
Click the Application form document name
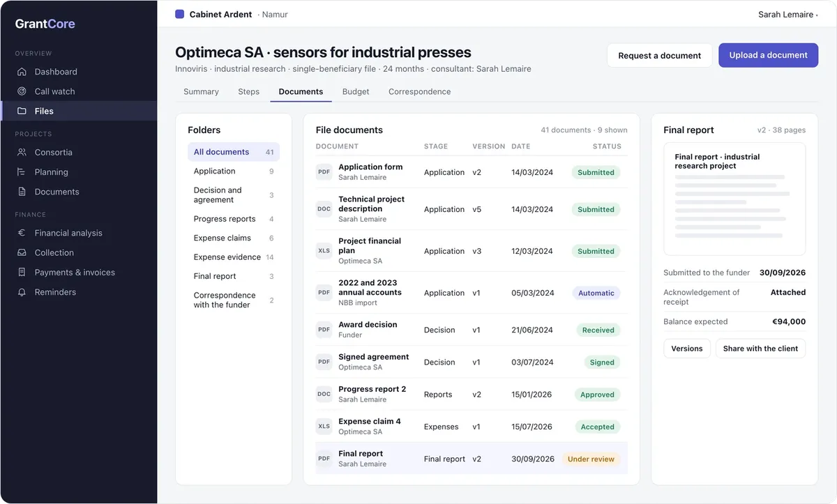370,167
